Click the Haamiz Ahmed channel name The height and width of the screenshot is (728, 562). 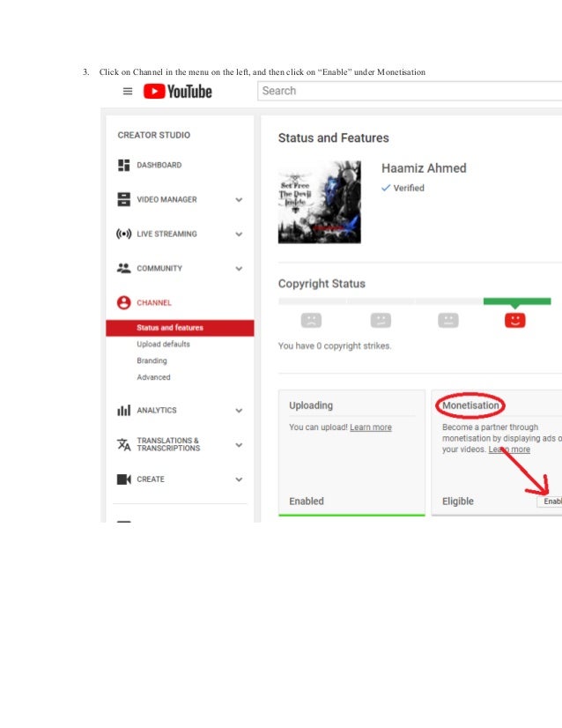pos(424,168)
